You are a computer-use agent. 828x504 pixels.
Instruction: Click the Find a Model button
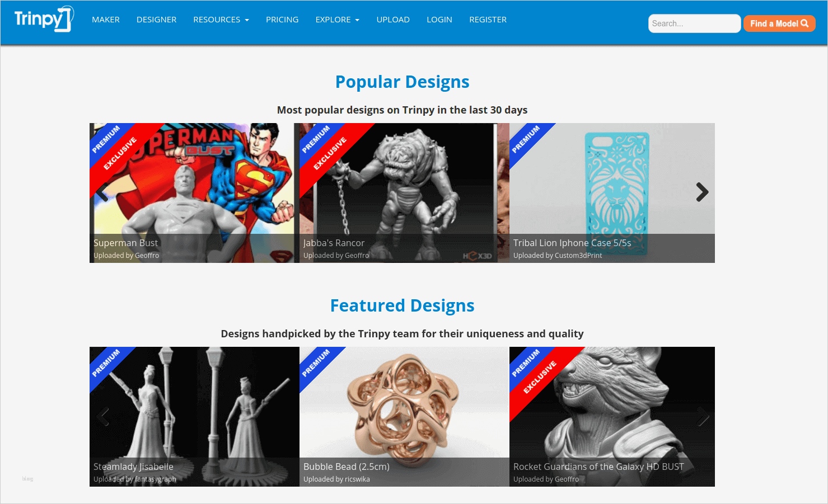779,23
